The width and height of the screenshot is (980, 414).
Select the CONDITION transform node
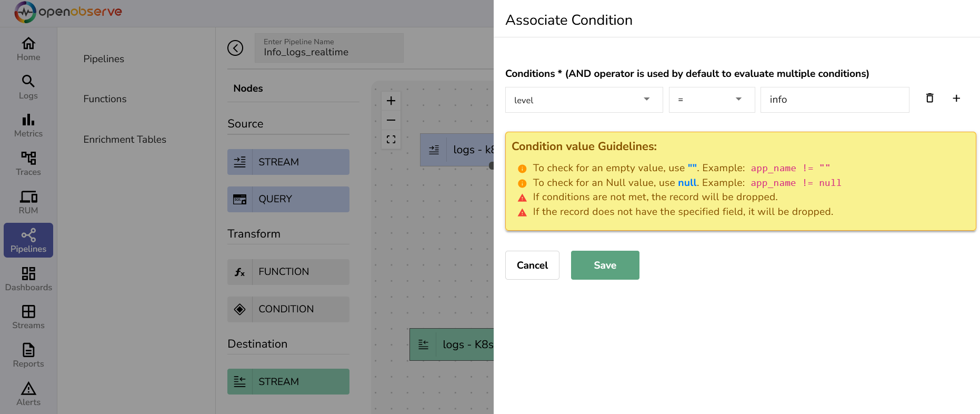pyautogui.click(x=288, y=309)
